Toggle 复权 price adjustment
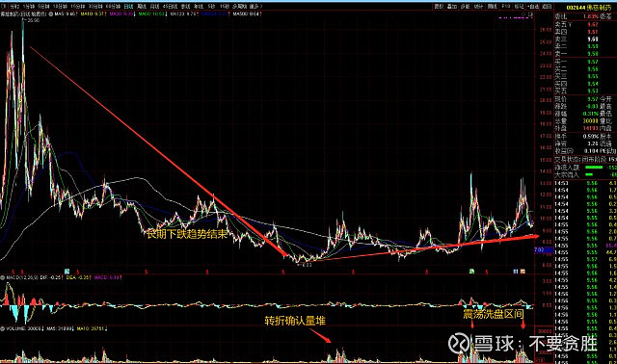The width and height of the screenshot is (617, 364). (x=440, y=7)
